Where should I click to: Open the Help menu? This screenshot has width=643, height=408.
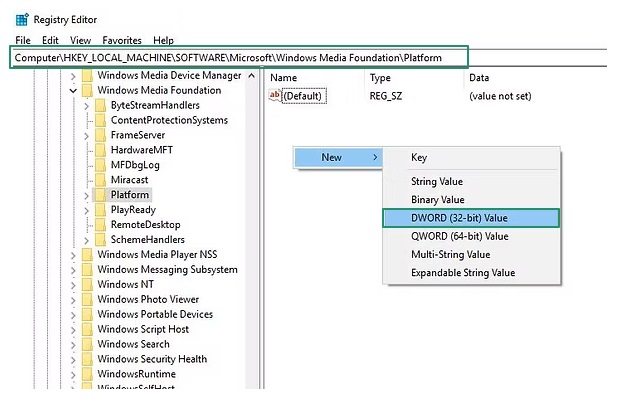click(x=163, y=40)
